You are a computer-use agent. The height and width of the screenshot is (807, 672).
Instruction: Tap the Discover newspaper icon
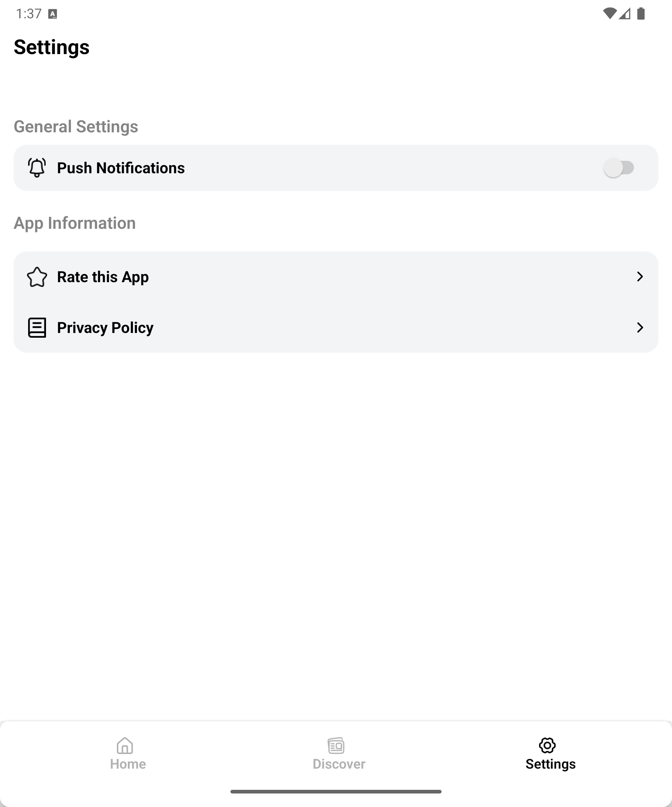(336, 746)
